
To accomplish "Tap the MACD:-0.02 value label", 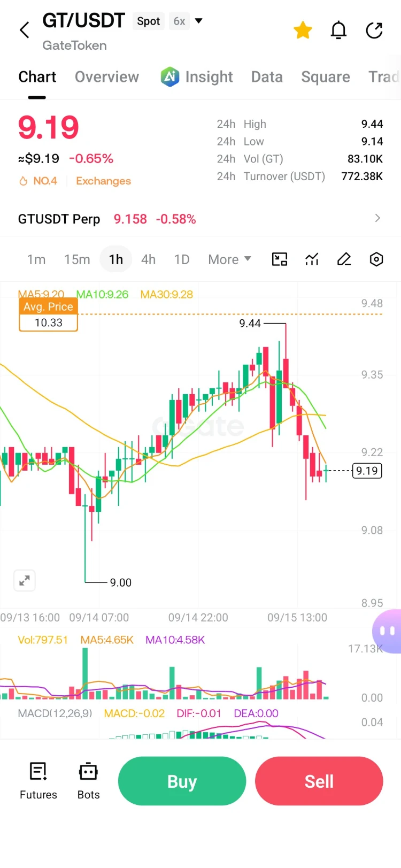I will click(x=134, y=713).
